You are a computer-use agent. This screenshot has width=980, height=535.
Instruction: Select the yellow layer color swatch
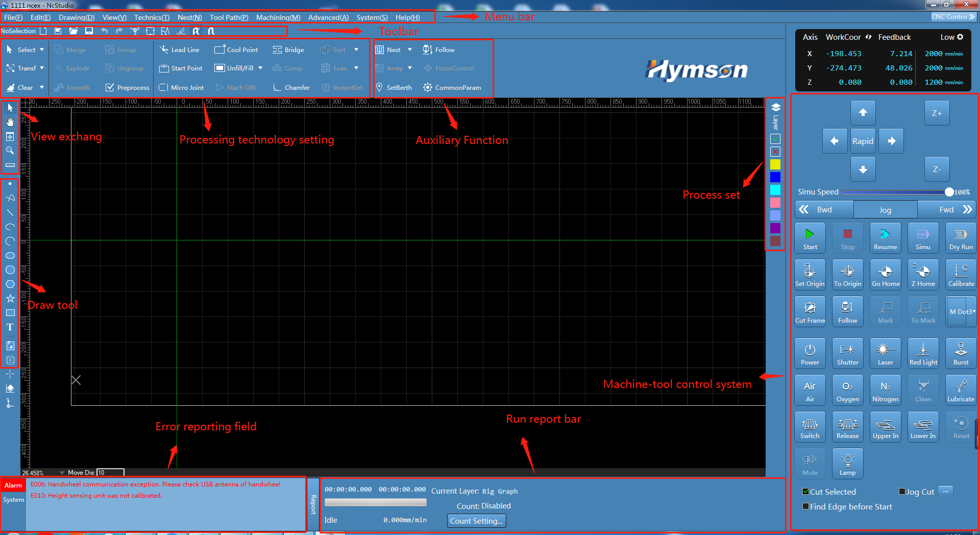point(775,164)
